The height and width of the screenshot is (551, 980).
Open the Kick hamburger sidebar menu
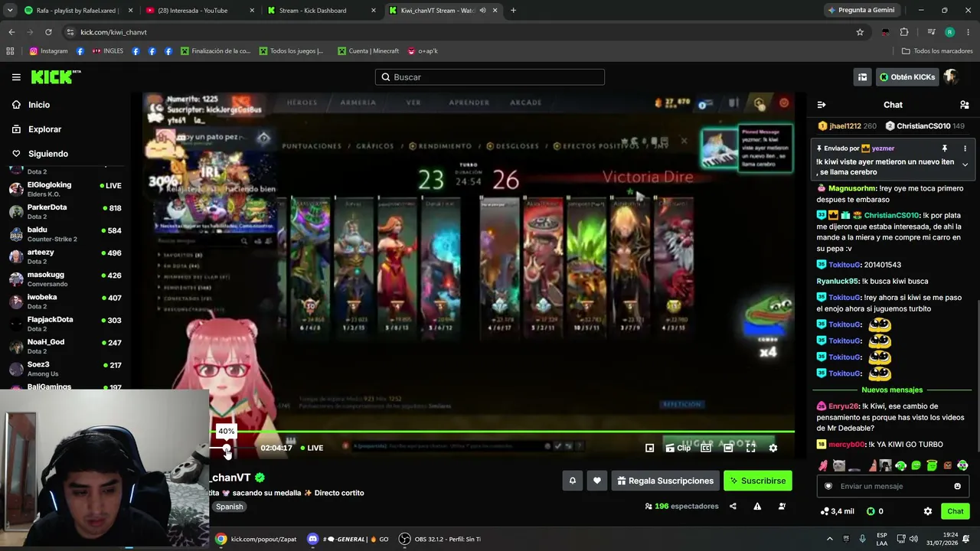pyautogui.click(x=16, y=77)
